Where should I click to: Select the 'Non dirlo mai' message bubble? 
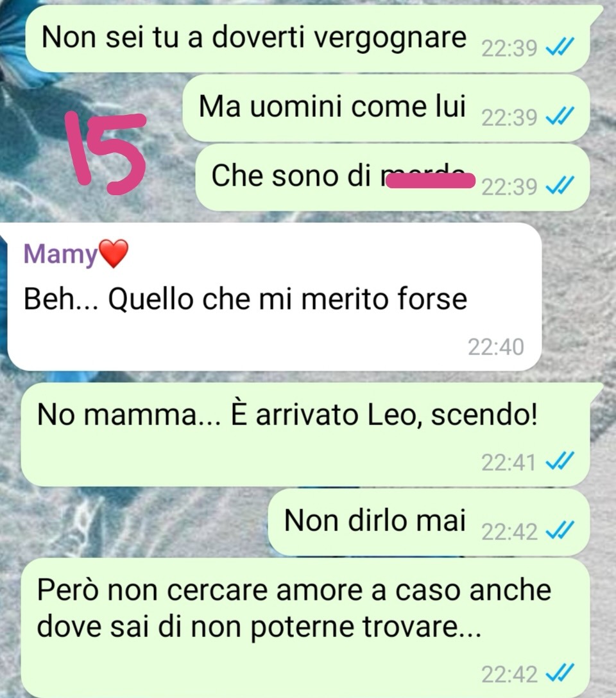click(x=429, y=522)
